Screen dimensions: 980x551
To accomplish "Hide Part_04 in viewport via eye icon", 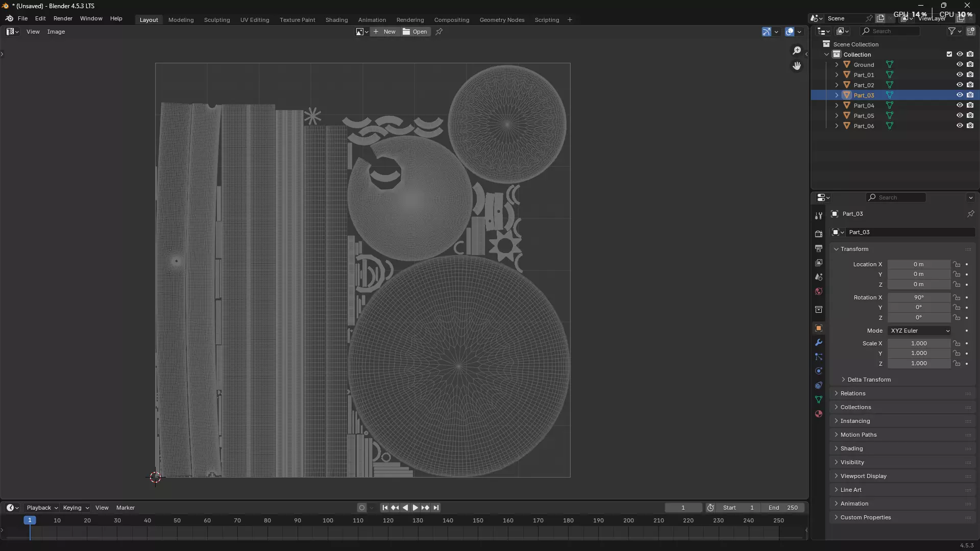I will (x=960, y=105).
